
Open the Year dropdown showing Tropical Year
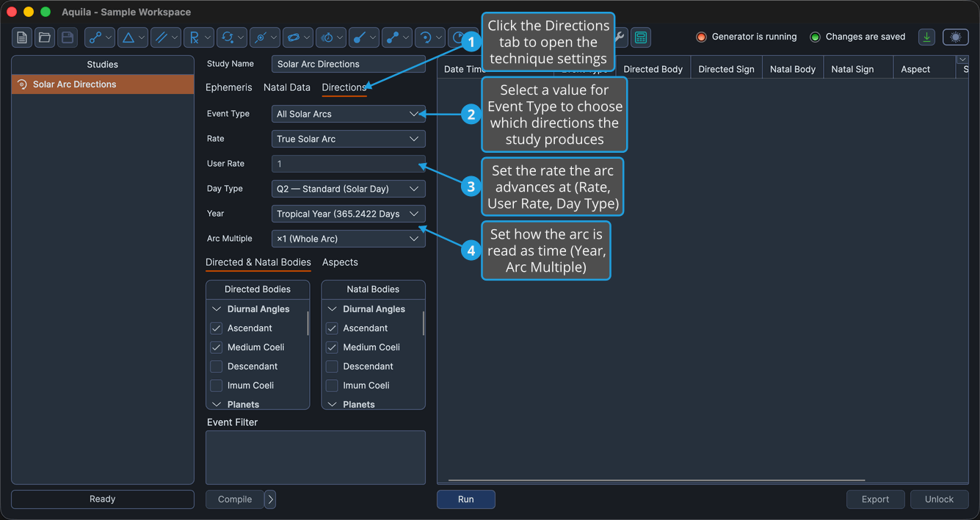(348, 214)
